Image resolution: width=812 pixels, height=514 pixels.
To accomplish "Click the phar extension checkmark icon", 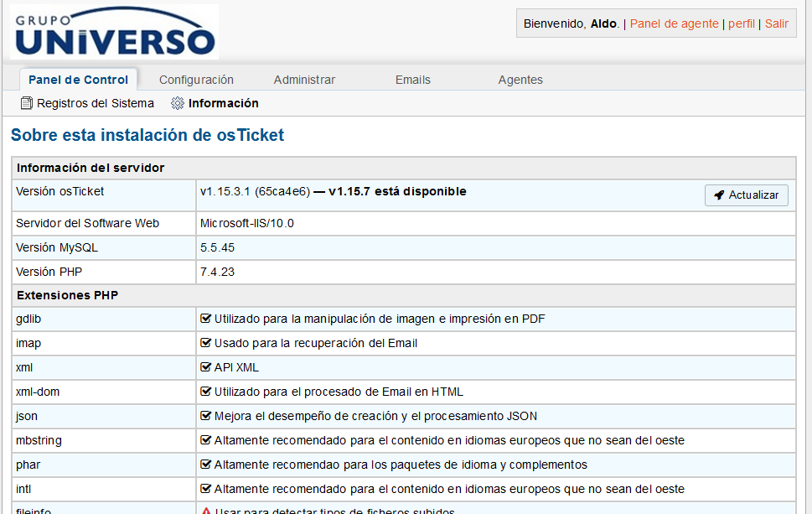I will tap(205, 465).
